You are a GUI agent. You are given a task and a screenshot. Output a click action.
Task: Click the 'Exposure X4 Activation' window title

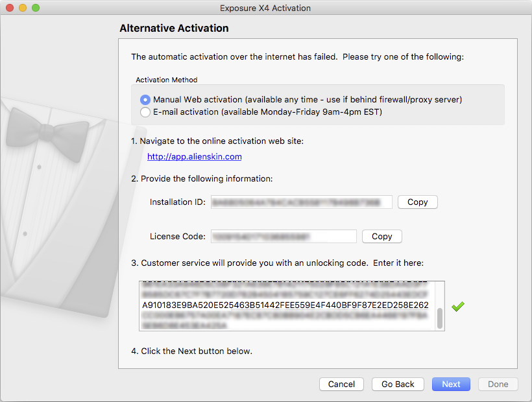[265, 8]
